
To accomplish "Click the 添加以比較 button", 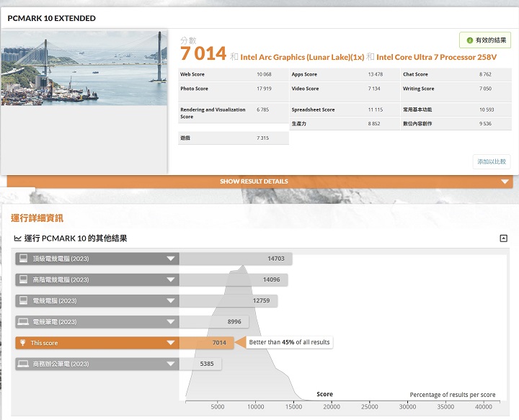I will [x=492, y=161].
